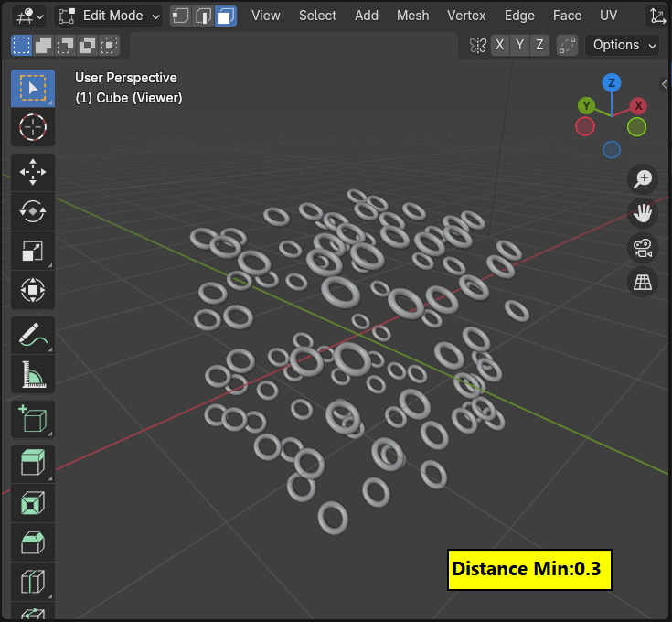The image size is (672, 622).
Task: Select the Measure tool
Action: click(33, 374)
